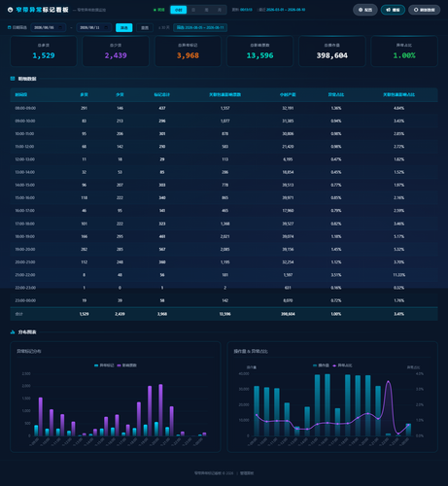This screenshot has width=448, height=486.
Task: Toggle the purple legend in the left bar chart
Action: (126, 365)
